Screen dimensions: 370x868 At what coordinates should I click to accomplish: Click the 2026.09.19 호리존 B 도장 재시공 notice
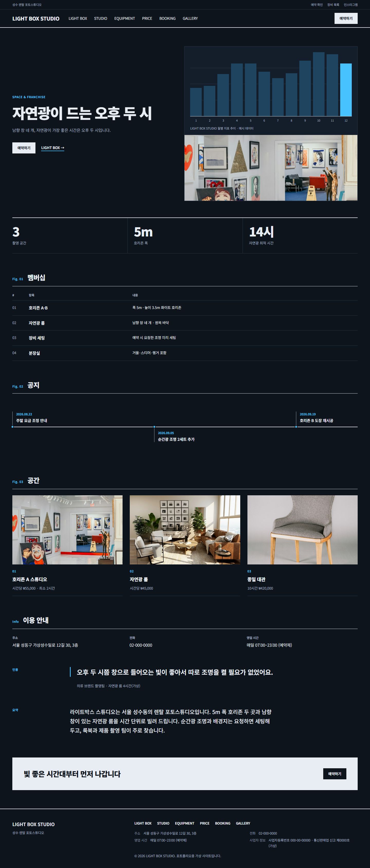point(316,418)
